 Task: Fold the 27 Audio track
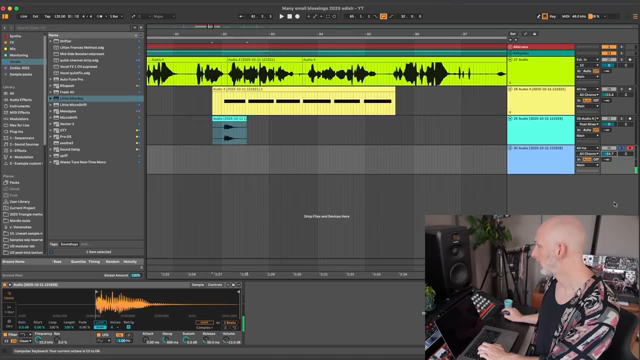pyautogui.click(x=510, y=60)
